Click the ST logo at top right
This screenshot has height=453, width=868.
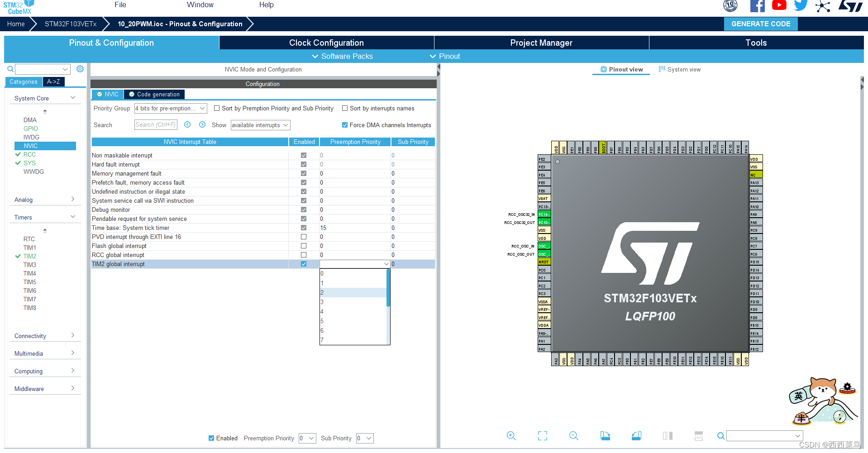pyautogui.click(x=851, y=6)
